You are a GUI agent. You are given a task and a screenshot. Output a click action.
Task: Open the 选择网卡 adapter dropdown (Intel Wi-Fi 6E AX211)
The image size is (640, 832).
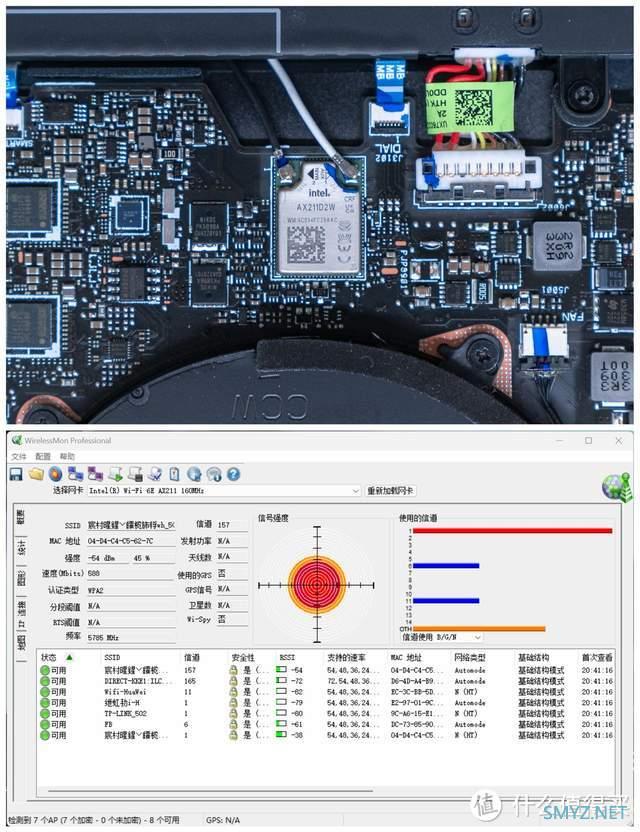(224, 491)
